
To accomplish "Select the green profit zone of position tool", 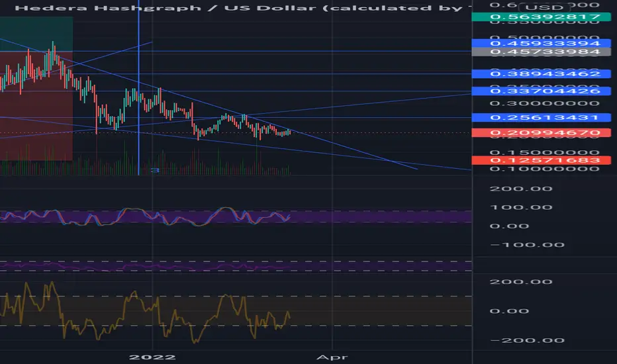I will tap(36, 34).
